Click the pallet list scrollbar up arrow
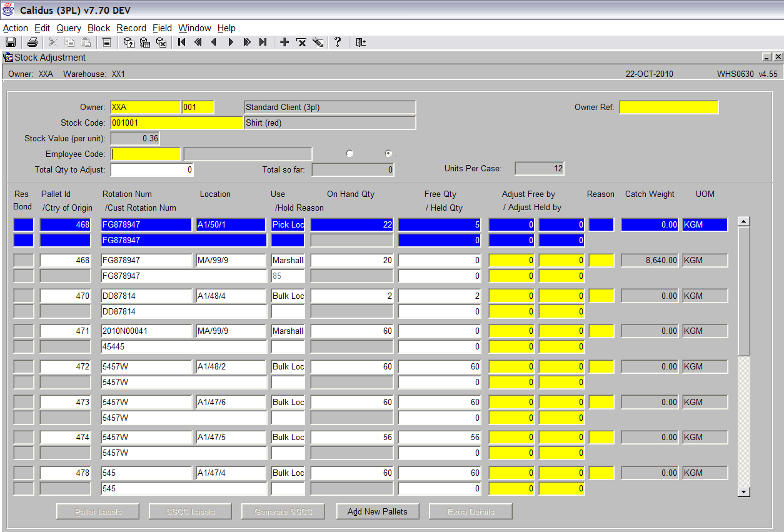 point(743,221)
